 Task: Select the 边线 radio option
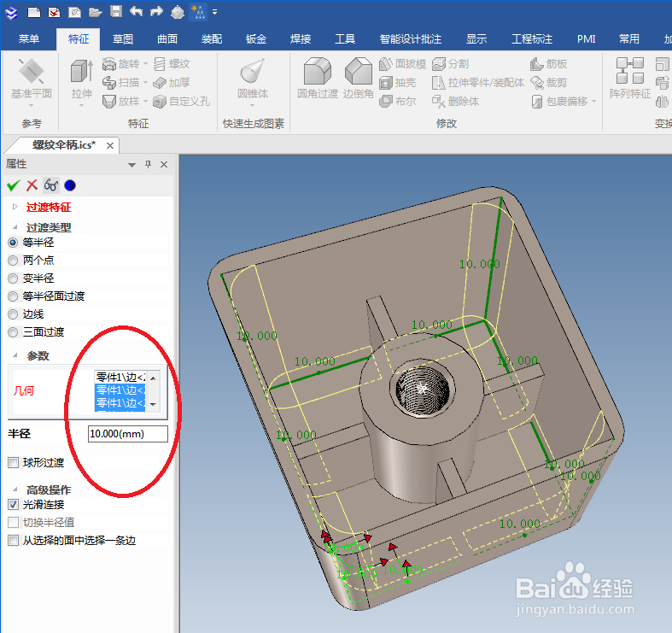13,314
